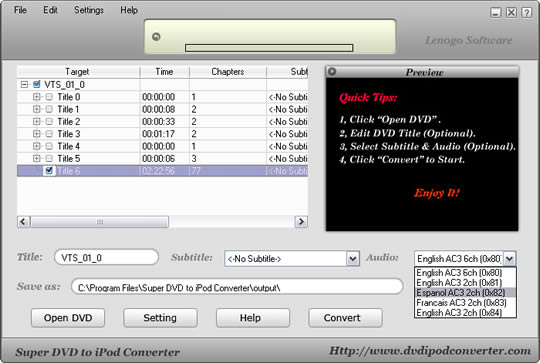
Task: Choose English AC3 2ch (0x81) audio option
Action: point(465,282)
